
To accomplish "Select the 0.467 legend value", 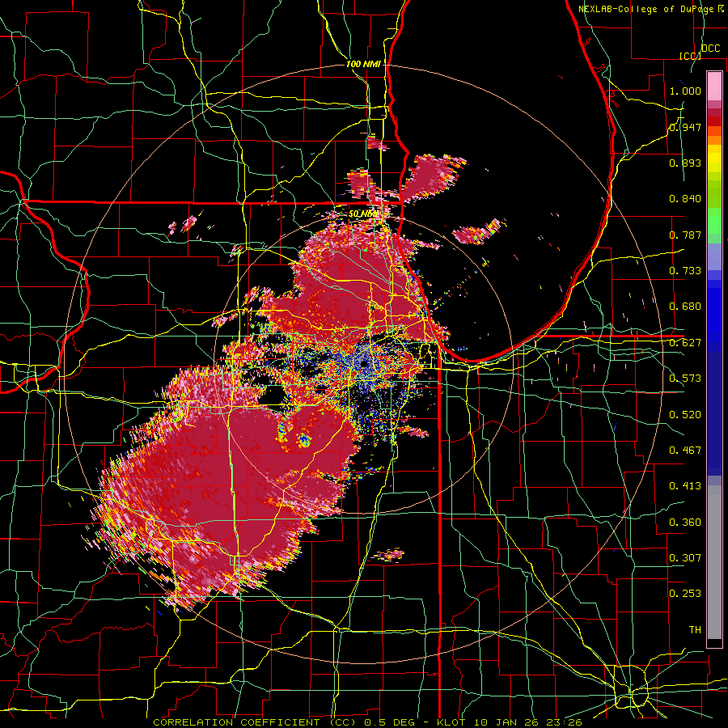I will pyautogui.click(x=685, y=451).
